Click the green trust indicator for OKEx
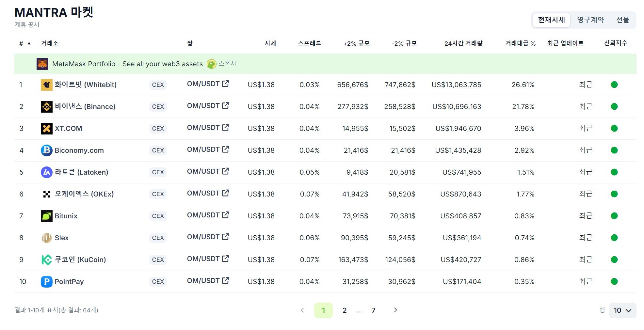This screenshot has height=330, width=644. coord(614,194)
